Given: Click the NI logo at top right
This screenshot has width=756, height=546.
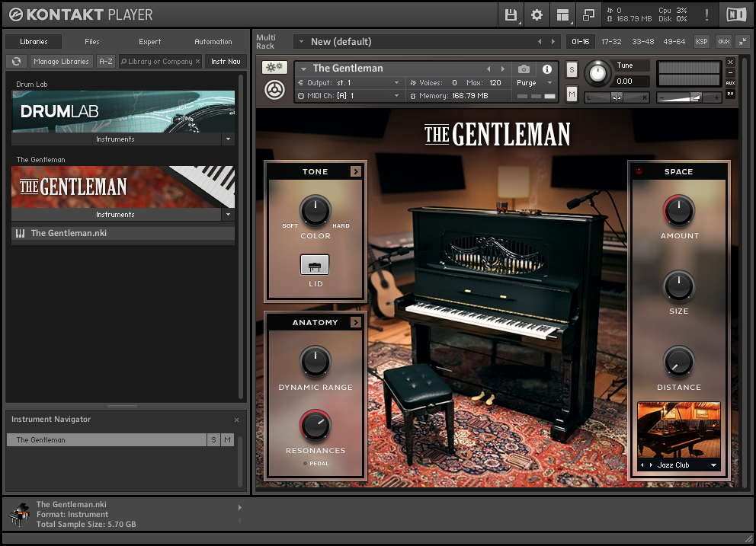Looking at the screenshot, I should (x=735, y=15).
